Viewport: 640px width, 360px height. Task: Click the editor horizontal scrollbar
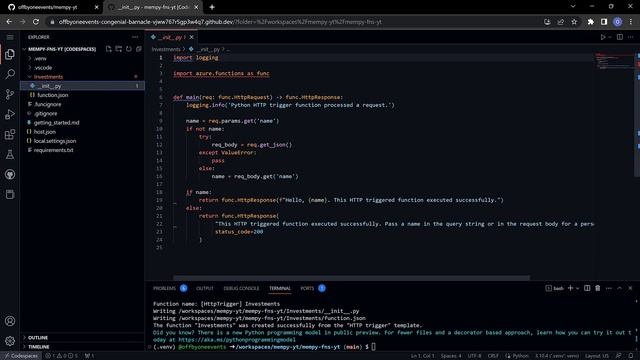(x=351, y=278)
